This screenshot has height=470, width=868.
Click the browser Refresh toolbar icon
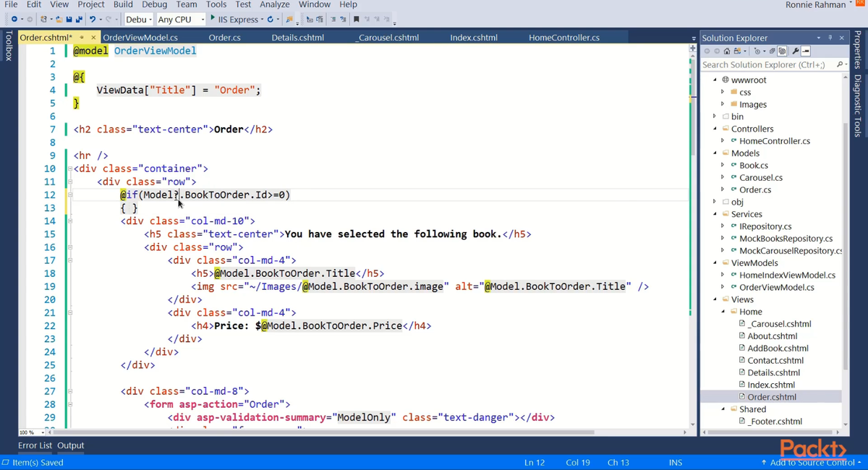271,20
